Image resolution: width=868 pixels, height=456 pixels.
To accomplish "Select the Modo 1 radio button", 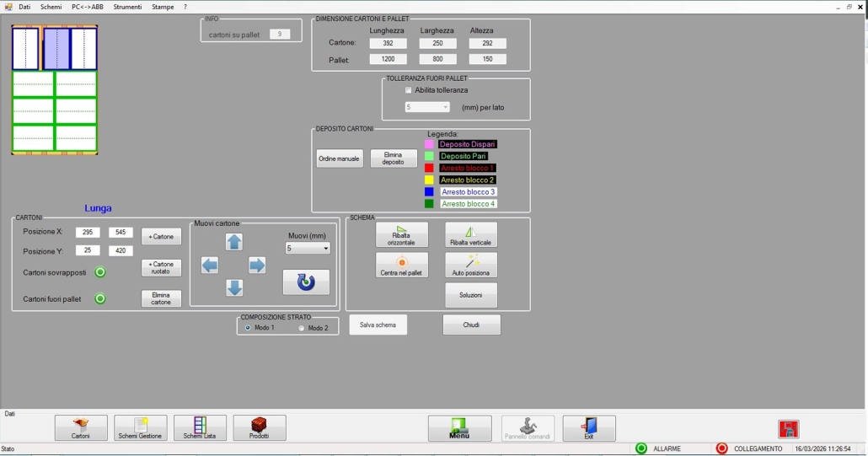I will [x=248, y=328].
